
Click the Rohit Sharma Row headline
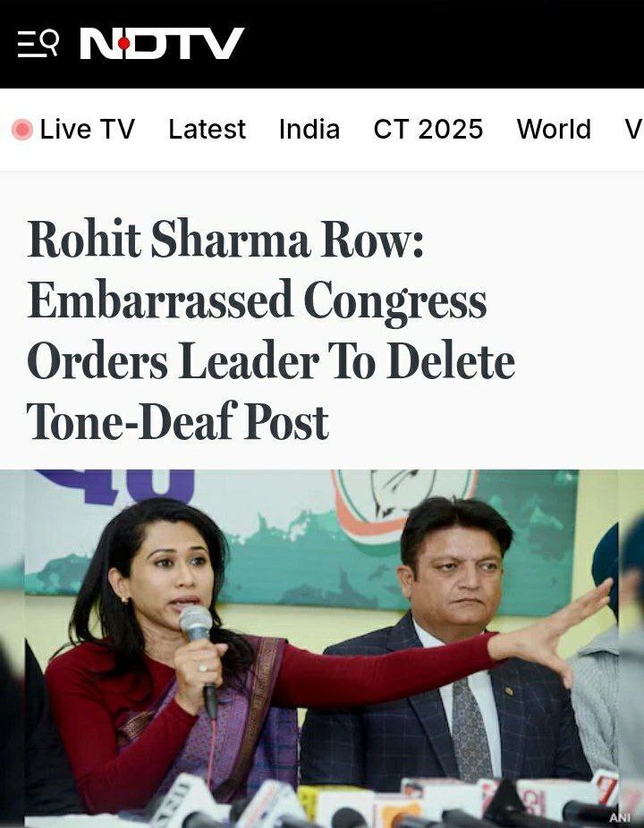pyautogui.click(x=270, y=330)
